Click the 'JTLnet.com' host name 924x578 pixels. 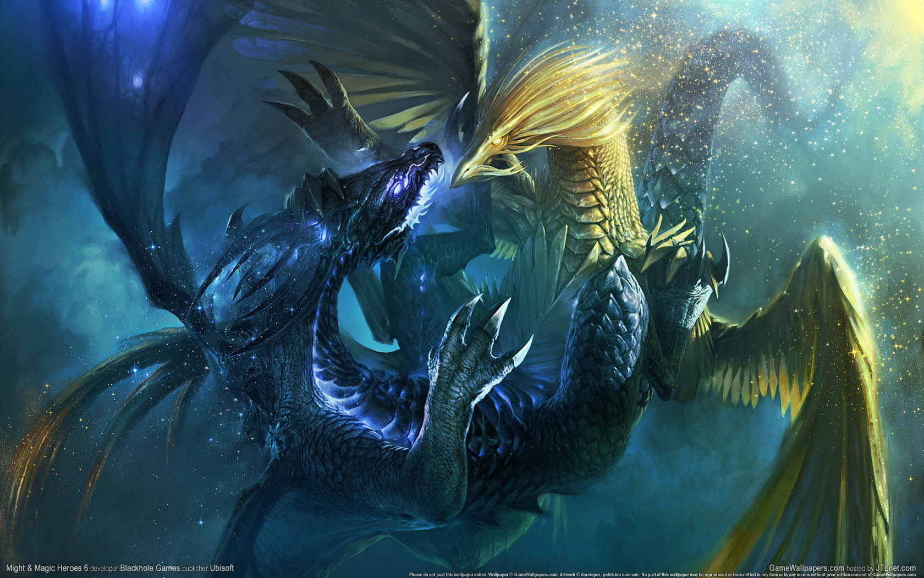(896, 568)
